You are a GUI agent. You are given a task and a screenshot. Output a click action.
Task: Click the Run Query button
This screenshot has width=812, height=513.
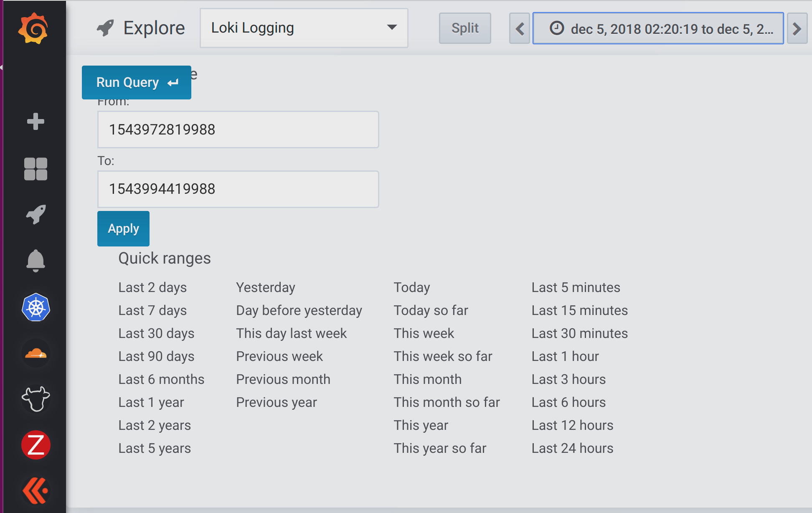[x=136, y=82]
